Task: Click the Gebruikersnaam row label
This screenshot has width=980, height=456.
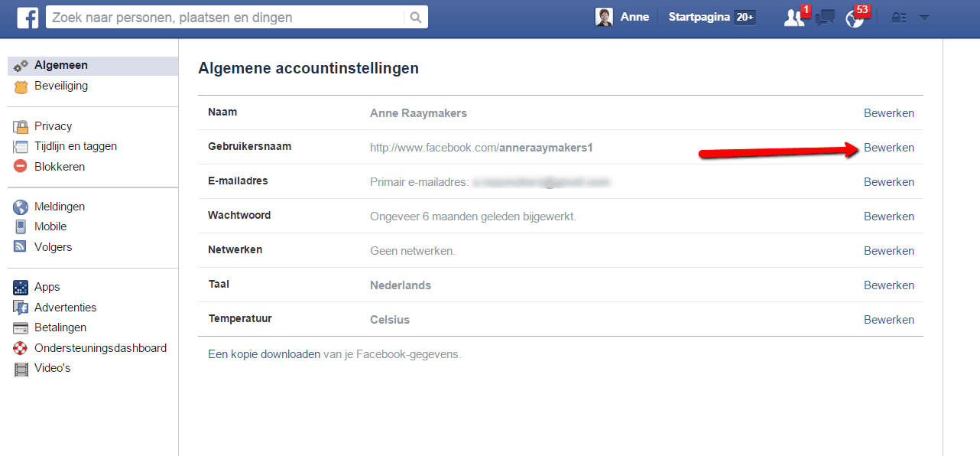Action: pyautogui.click(x=249, y=146)
